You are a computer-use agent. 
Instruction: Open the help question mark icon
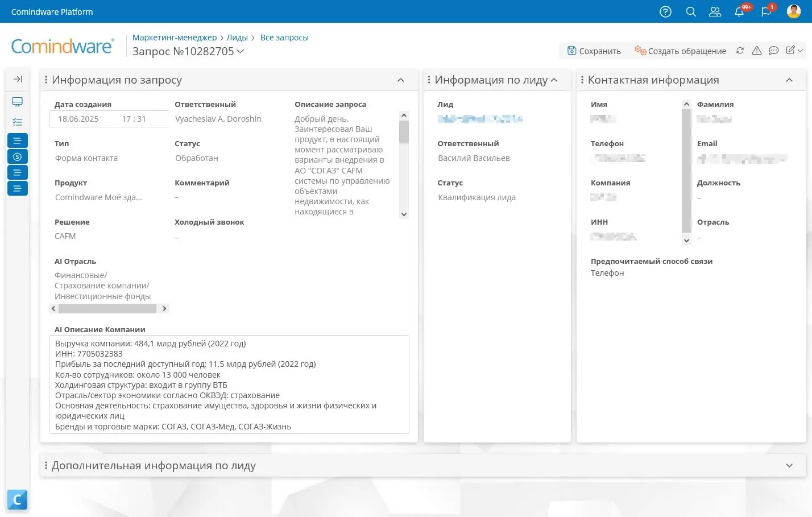pos(665,12)
